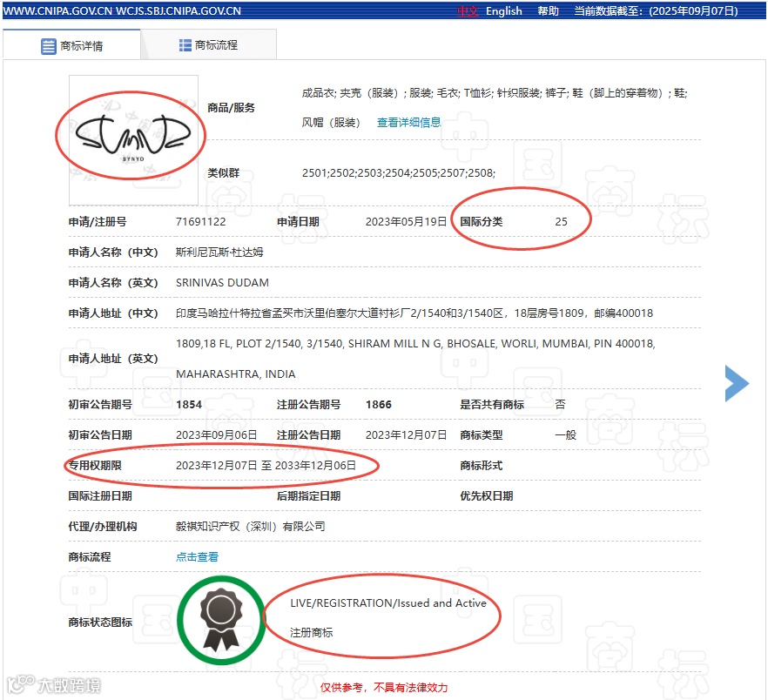768x700 pixels.
Task: Open the 帮助 help link
Action: [548, 10]
